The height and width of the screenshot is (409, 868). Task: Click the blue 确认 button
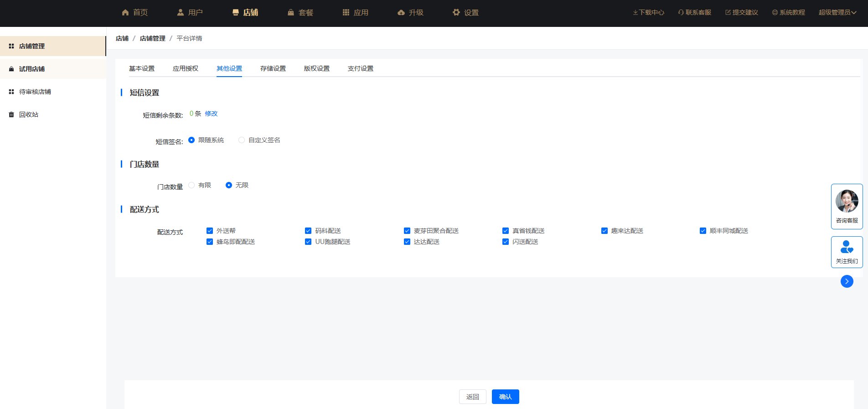(x=505, y=397)
